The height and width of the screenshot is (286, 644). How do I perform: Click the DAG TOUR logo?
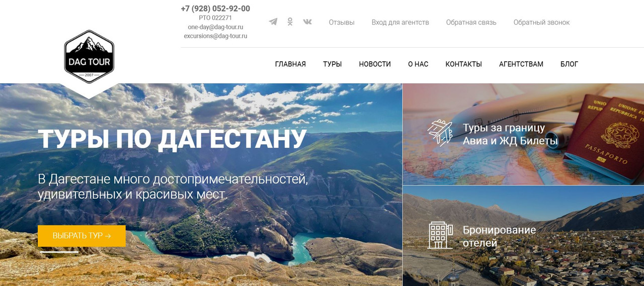(89, 57)
